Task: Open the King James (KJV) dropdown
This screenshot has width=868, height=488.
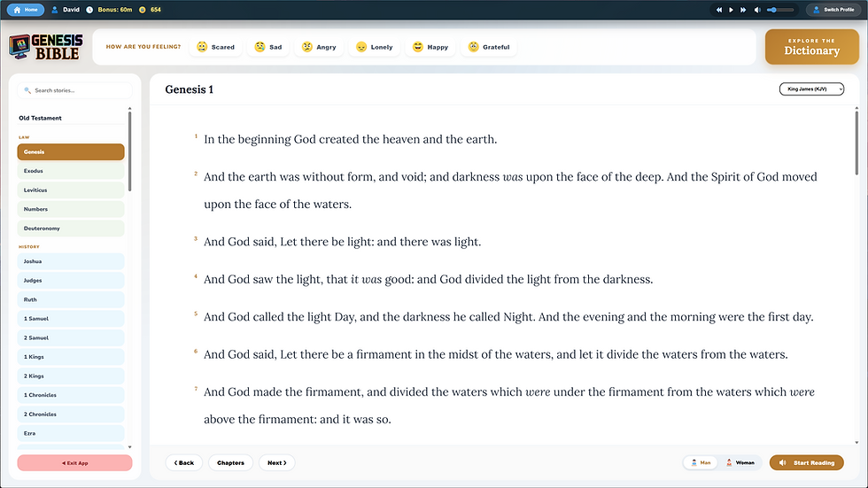Action: tap(811, 89)
